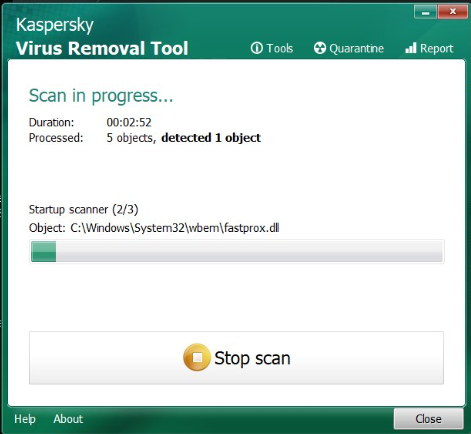Click the '5 objects,' processed count
The image size is (471, 434).
click(131, 138)
